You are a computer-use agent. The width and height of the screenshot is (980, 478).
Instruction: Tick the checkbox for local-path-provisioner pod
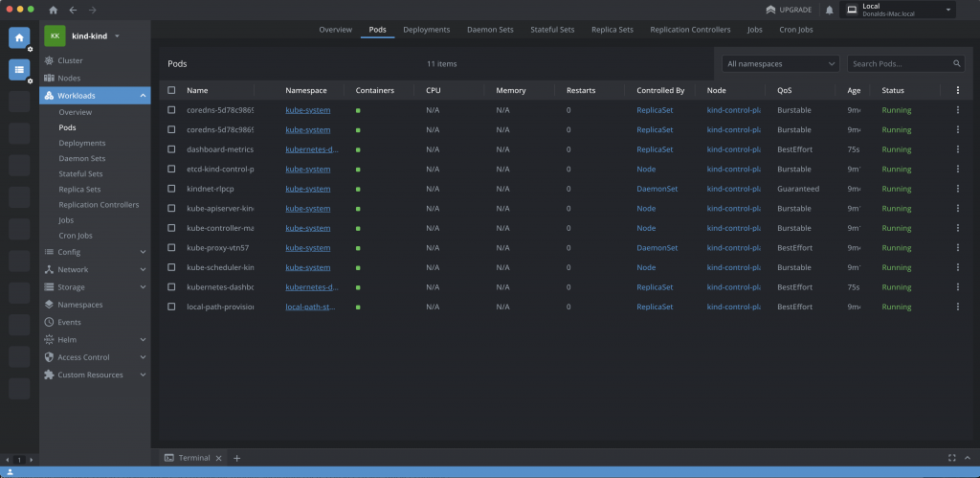[171, 307]
